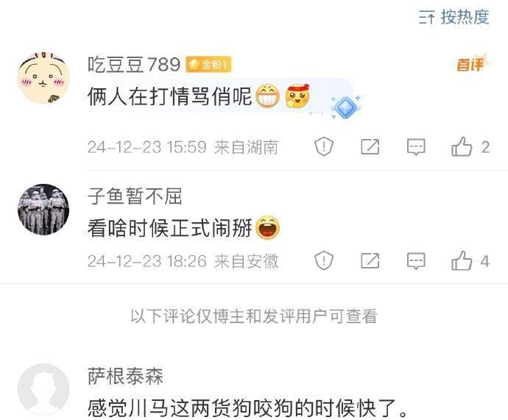Open comment text 感觉川马这两货狗咬狗的时候快了
This screenshot has height=420, width=508.
tap(248, 408)
